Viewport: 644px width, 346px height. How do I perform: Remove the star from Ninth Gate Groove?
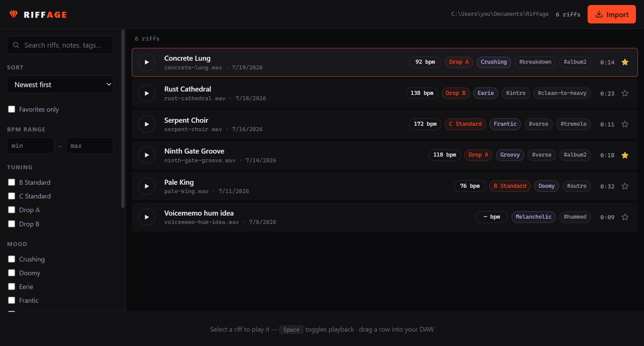[x=625, y=155]
